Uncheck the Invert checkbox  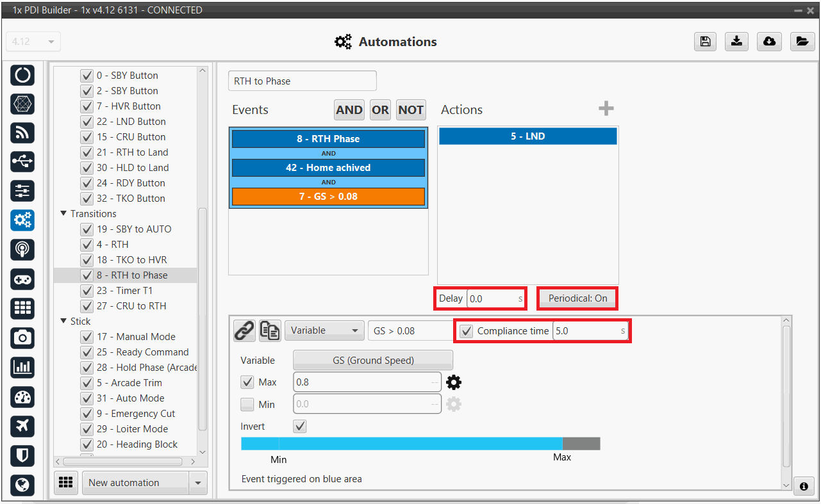point(299,427)
